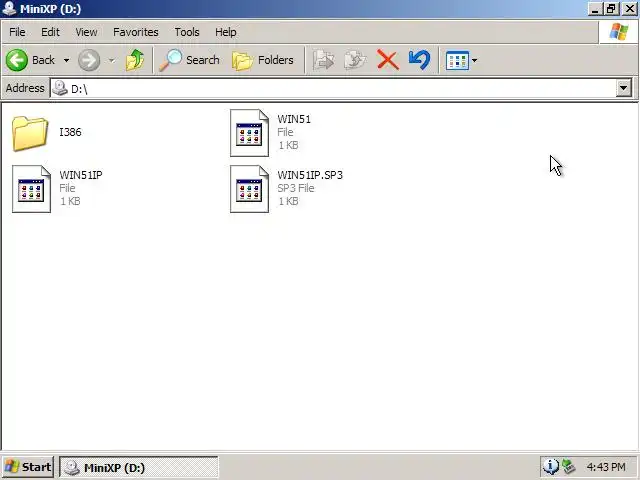Click the 4:43 PM clock

(606, 467)
